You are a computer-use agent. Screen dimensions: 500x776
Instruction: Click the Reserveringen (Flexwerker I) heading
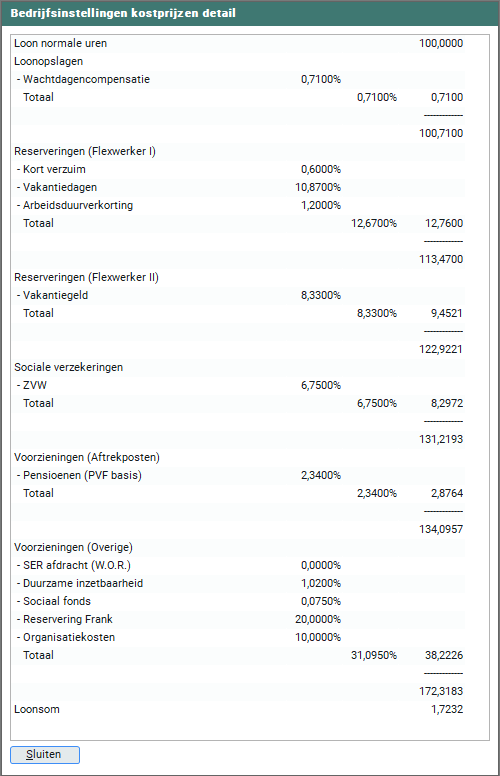[x=85, y=151]
